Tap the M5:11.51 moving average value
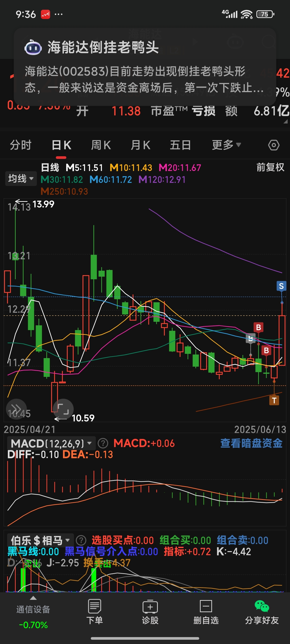Screen dimensions: 290x644 (x=84, y=167)
